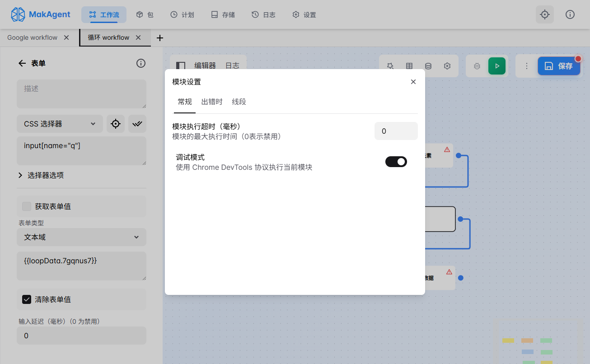The height and width of the screenshot is (364, 590).
Task: Click the double-check verify selector icon
Action: pyautogui.click(x=137, y=123)
